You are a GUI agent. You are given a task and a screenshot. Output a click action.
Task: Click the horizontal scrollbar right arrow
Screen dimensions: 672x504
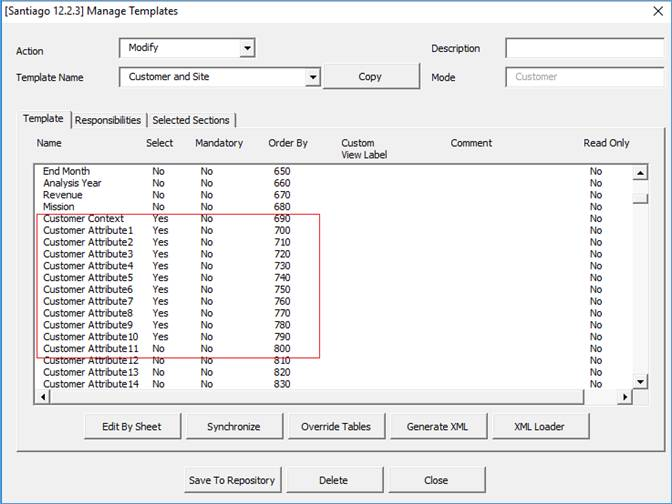click(x=625, y=397)
